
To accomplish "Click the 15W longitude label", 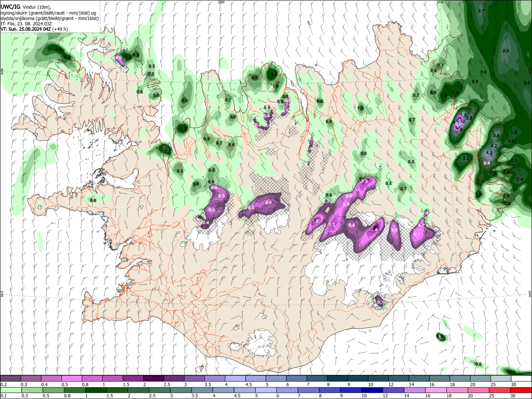I will 440,2.
